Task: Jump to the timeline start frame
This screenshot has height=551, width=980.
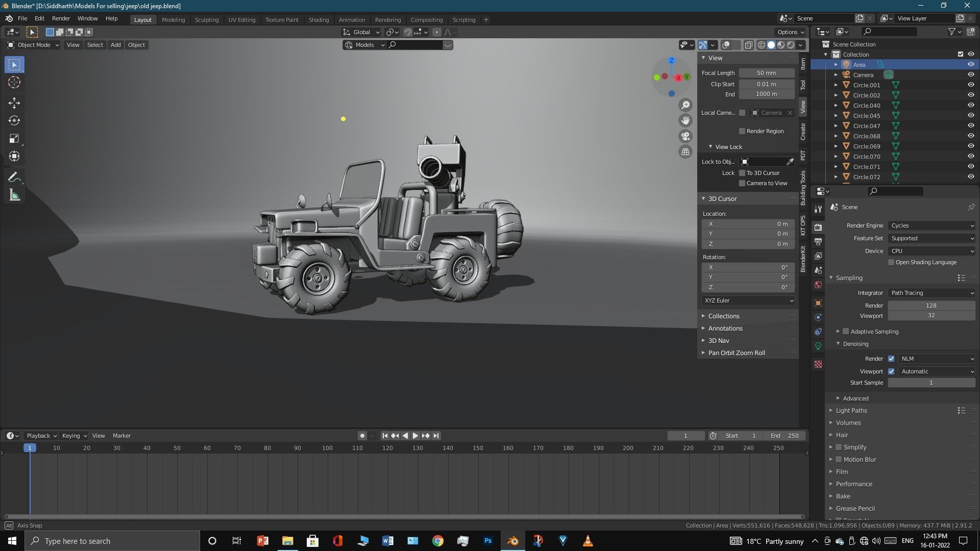Action: pos(385,436)
